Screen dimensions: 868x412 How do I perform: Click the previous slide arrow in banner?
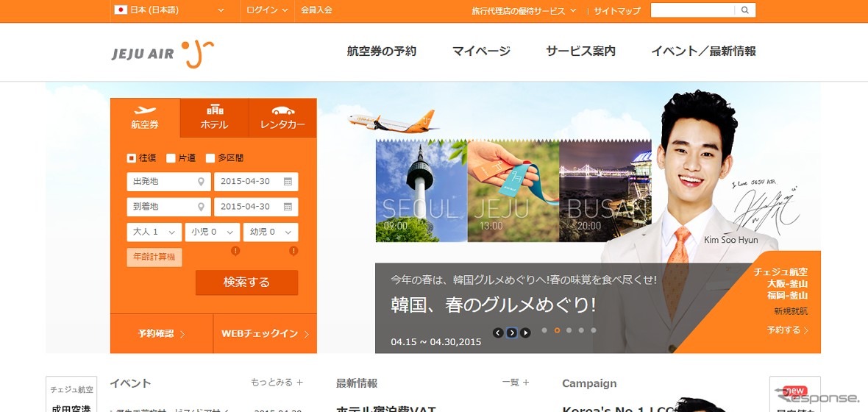tap(498, 333)
